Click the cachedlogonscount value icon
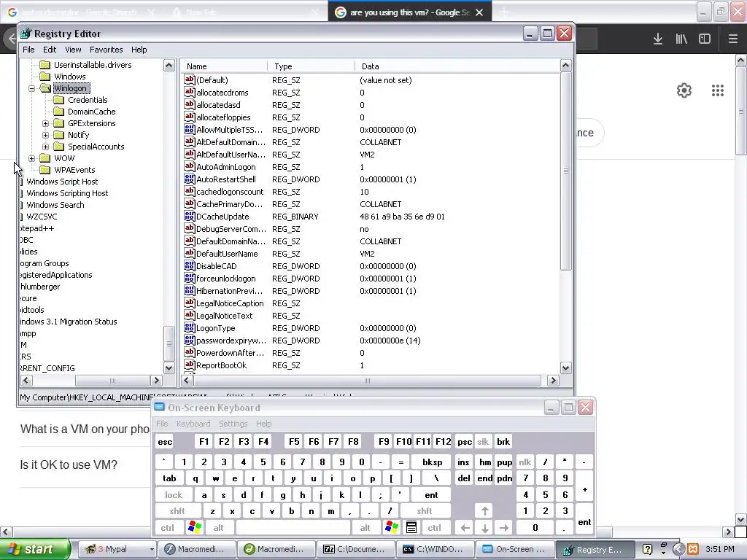Image resolution: width=747 pixels, height=560 pixels. (190, 191)
